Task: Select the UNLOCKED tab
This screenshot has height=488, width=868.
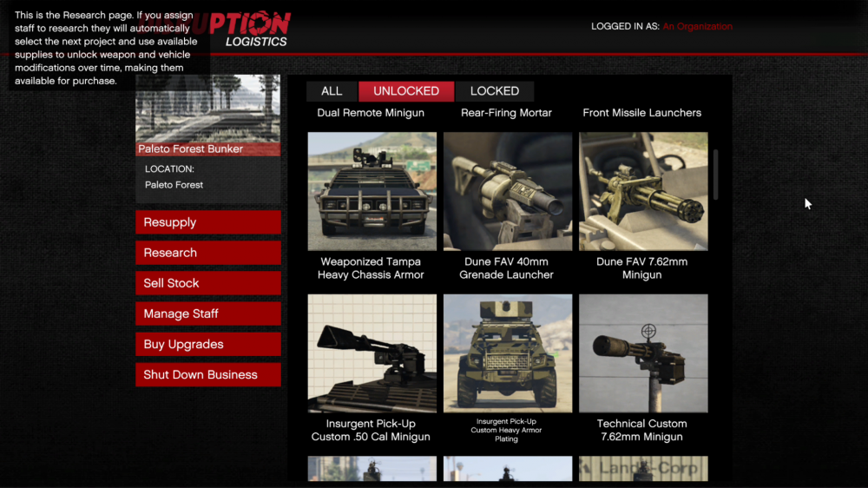Action: click(x=406, y=91)
